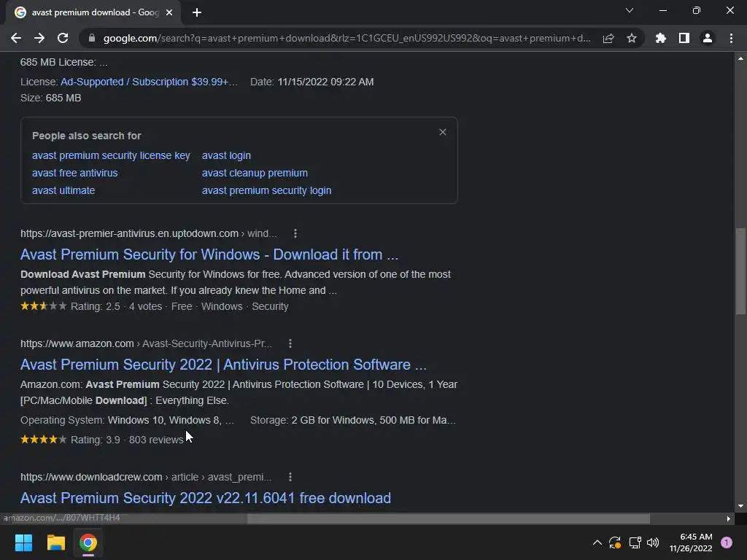The height and width of the screenshot is (560, 747).
Task: Click the downloadcrew.com result URL
Action: click(x=146, y=477)
